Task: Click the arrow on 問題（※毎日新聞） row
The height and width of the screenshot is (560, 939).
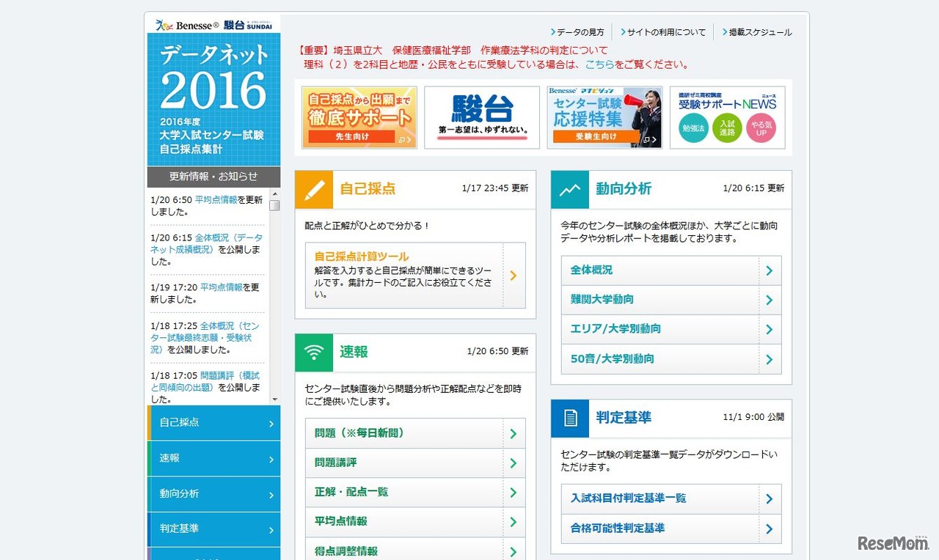Action: [514, 433]
